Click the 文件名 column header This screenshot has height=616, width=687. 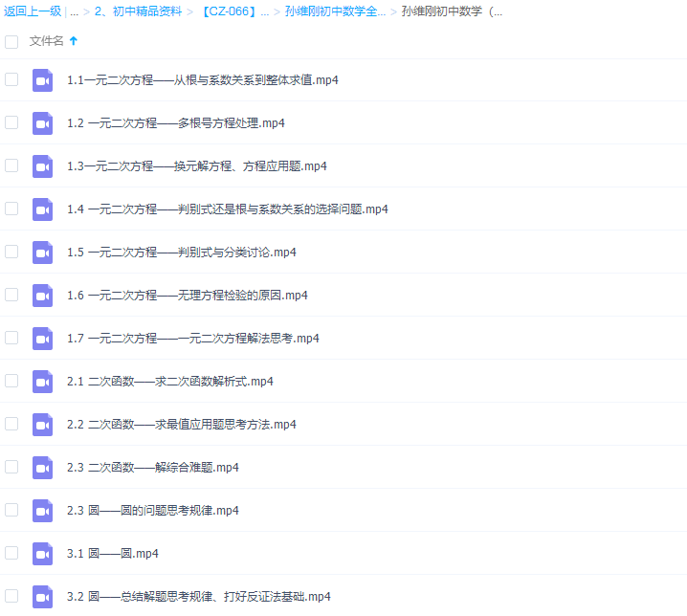pos(46,42)
